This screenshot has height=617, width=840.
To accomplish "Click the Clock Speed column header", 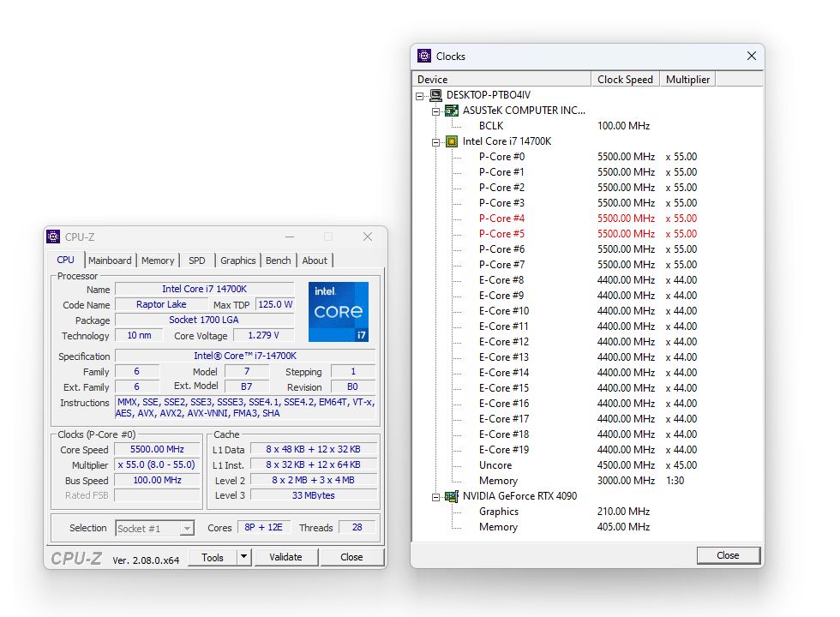I will [625, 79].
